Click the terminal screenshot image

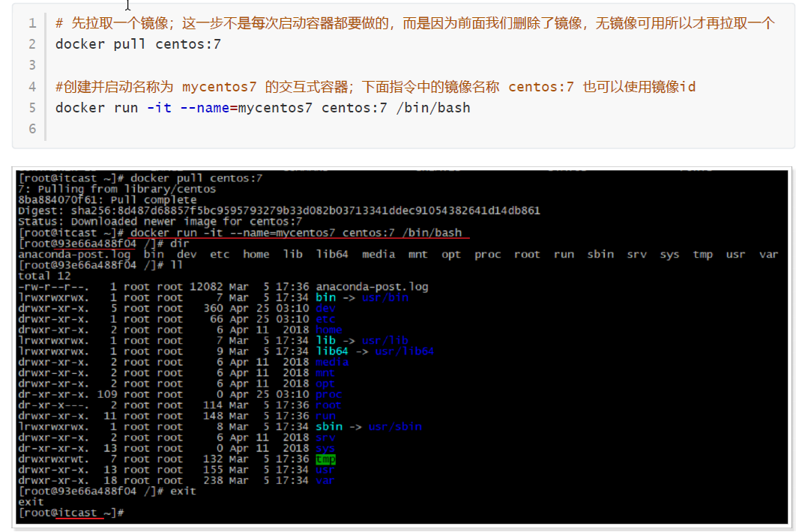402,346
